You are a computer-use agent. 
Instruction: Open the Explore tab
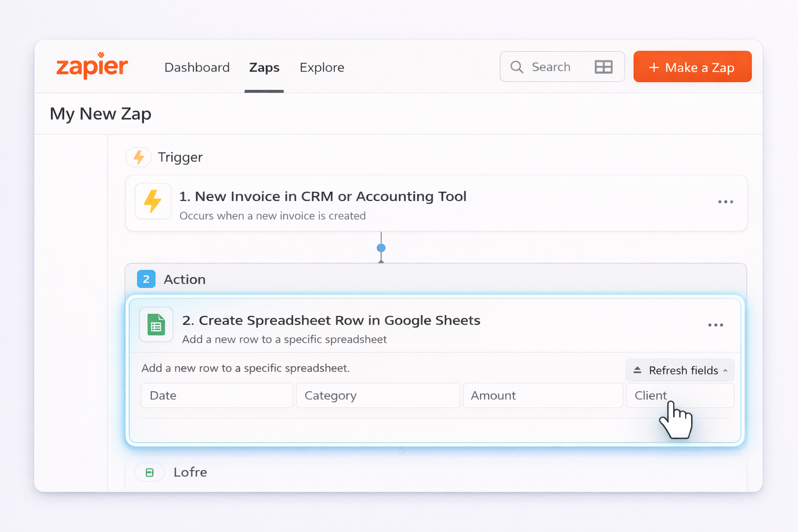[x=322, y=68]
